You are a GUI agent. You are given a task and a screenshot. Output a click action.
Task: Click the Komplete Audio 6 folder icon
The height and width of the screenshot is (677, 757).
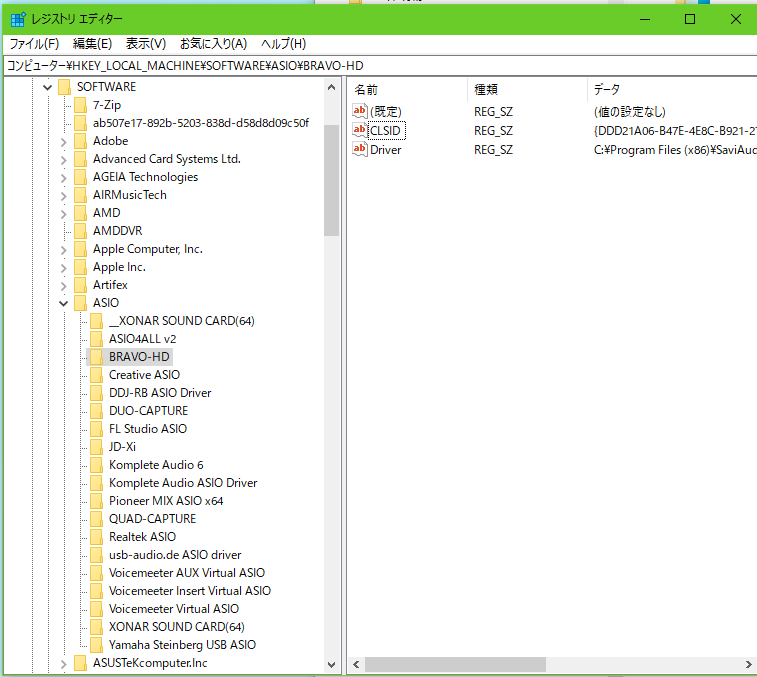pos(96,465)
